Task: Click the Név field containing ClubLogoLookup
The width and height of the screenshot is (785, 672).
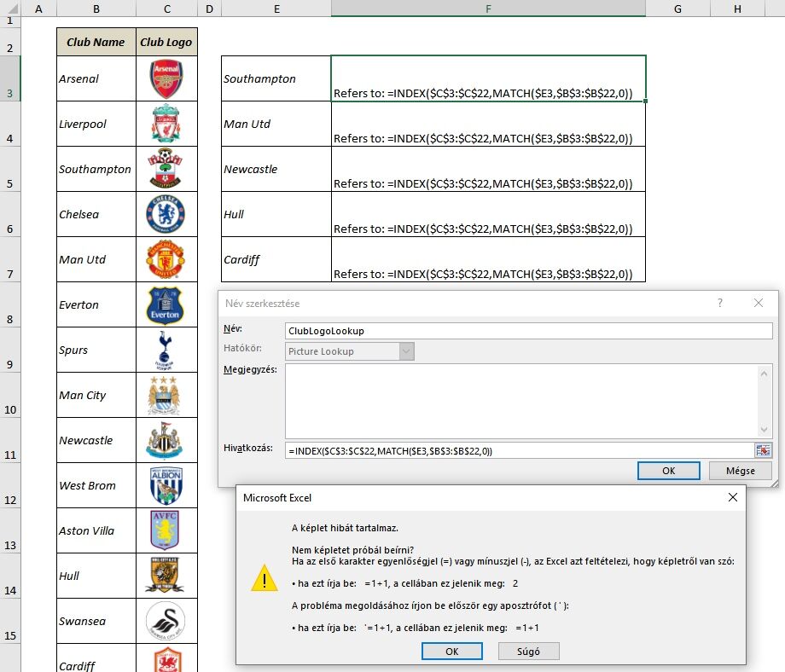Action: [529, 331]
